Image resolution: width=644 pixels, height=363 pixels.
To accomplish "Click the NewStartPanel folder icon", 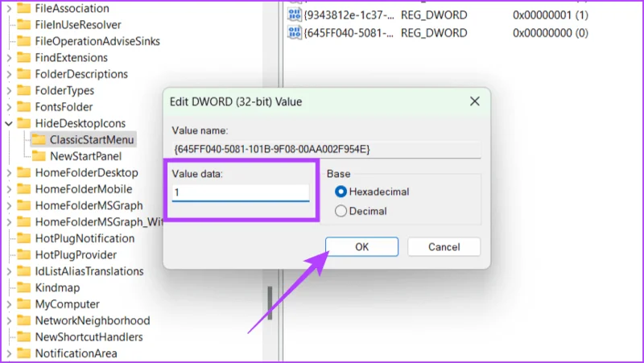I will click(x=39, y=156).
